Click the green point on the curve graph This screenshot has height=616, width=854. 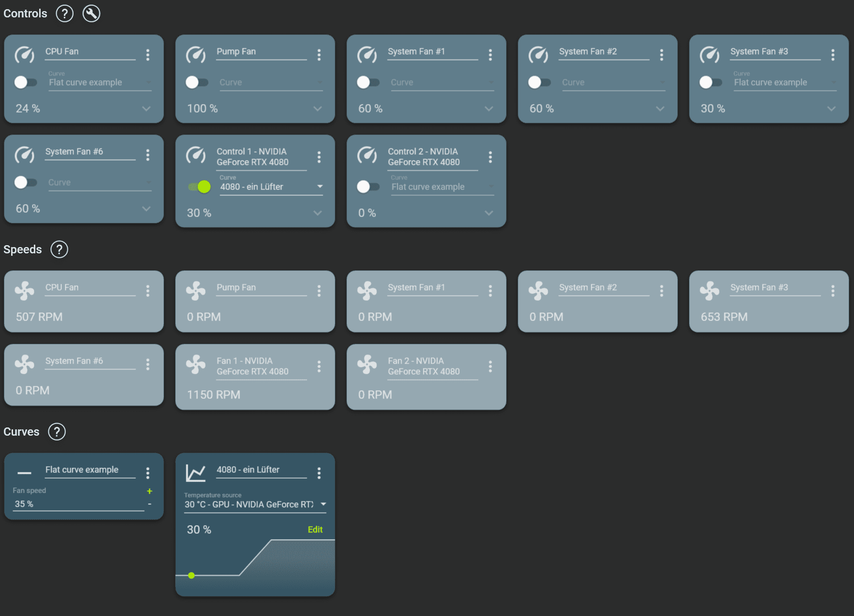(x=192, y=575)
